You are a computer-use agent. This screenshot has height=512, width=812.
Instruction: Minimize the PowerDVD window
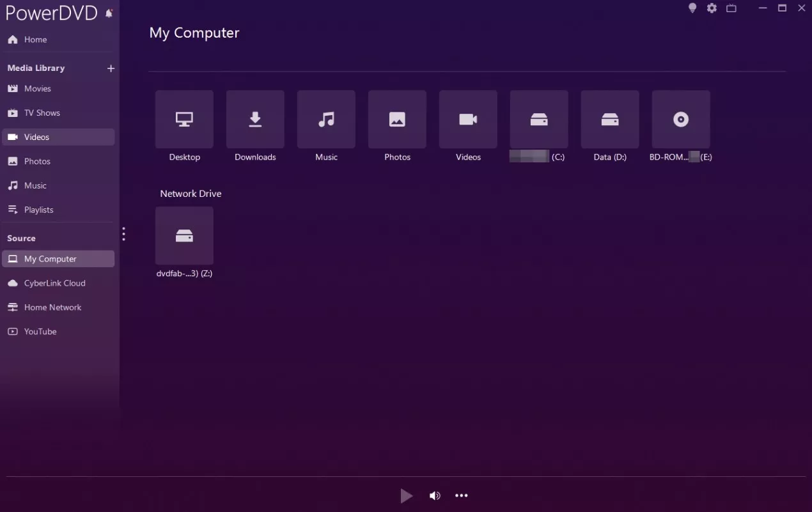coord(762,8)
